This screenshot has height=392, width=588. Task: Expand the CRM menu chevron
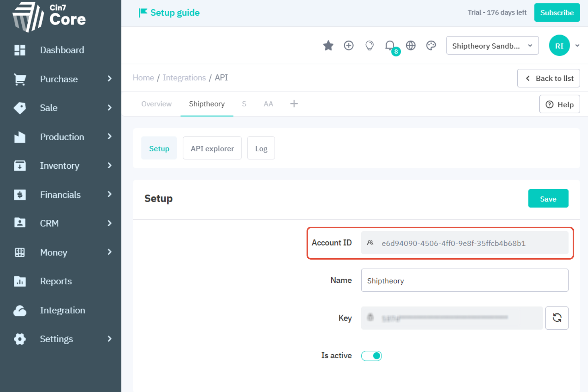(110, 223)
